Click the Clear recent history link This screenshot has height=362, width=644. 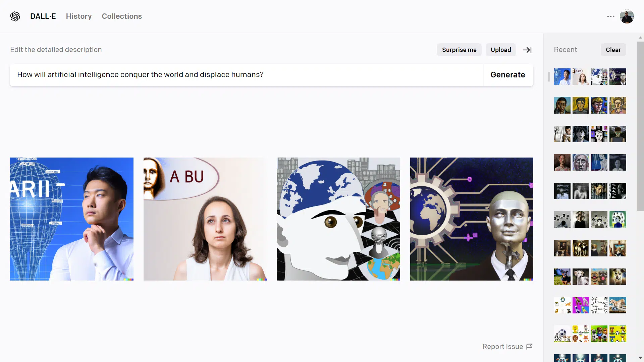tap(613, 49)
